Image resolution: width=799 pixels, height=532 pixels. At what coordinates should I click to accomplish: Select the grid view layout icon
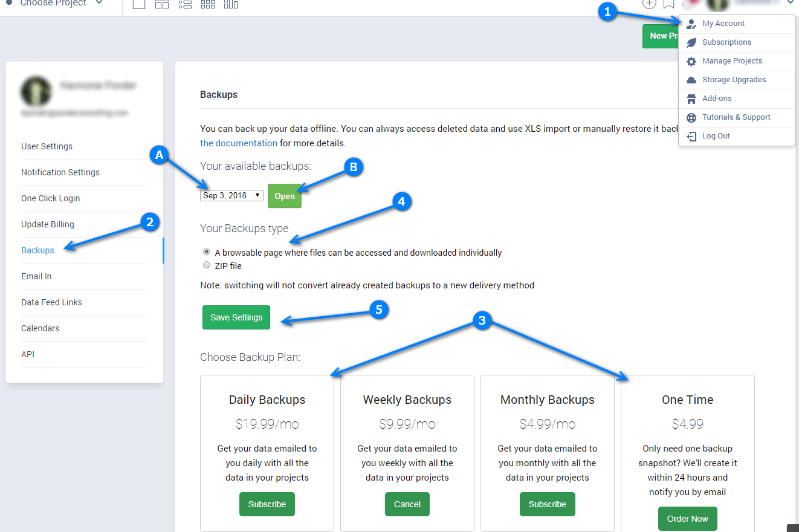pyautogui.click(x=208, y=4)
